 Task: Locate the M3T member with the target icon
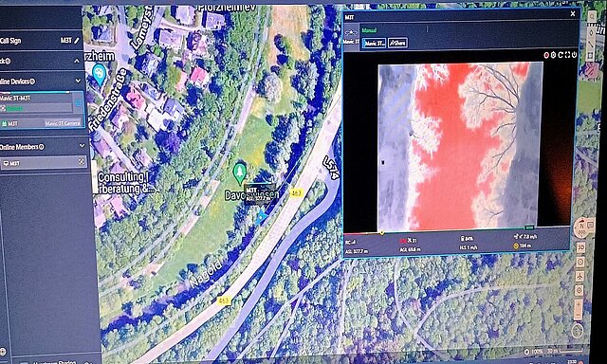pos(82,162)
